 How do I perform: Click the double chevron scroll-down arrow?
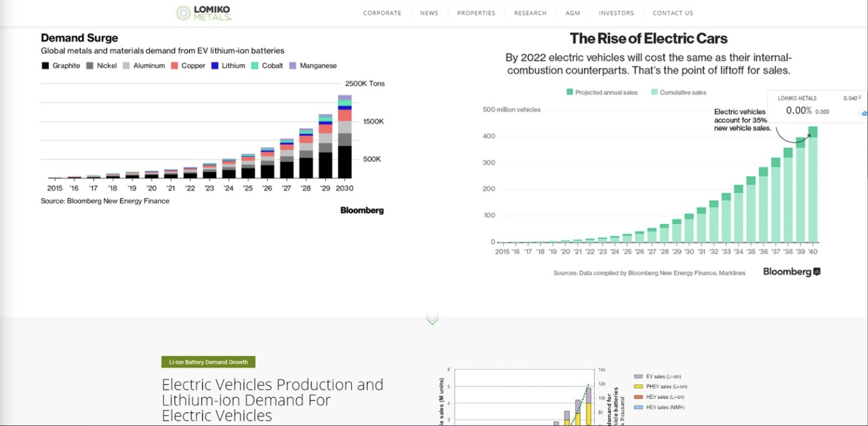432,320
